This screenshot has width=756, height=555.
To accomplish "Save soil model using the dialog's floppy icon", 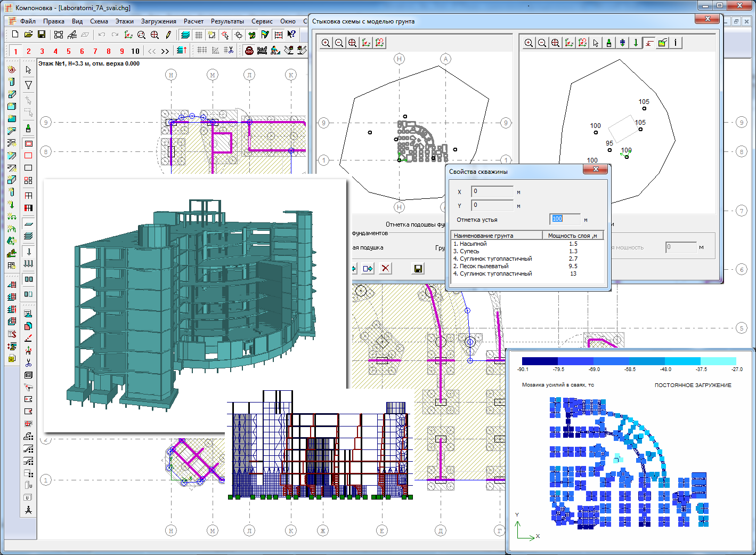I will click(418, 268).
